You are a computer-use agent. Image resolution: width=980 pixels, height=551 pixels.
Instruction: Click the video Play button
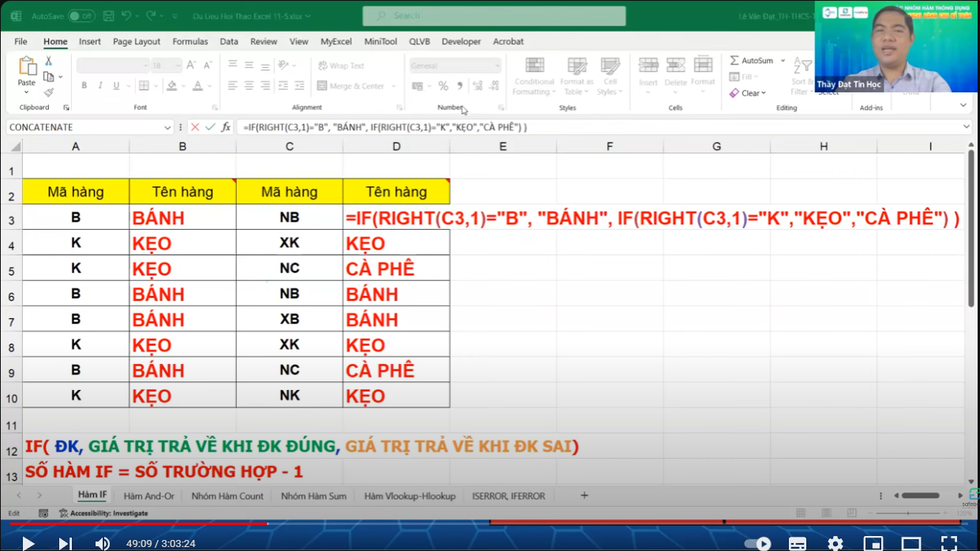coord(28,543)
